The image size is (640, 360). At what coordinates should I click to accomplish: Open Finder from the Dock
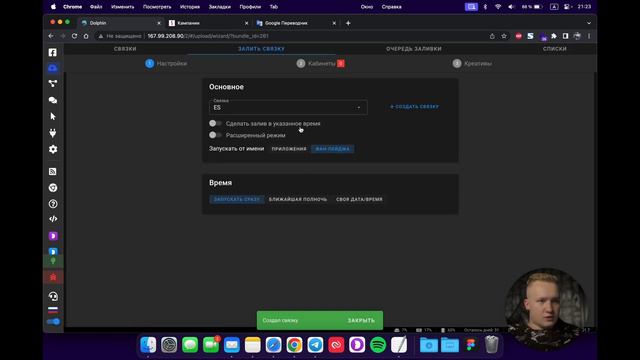(x=148, y=345)
